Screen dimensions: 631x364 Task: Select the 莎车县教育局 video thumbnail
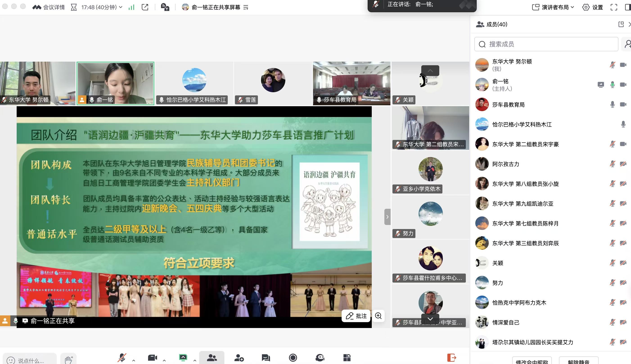[x=352, y=83]
